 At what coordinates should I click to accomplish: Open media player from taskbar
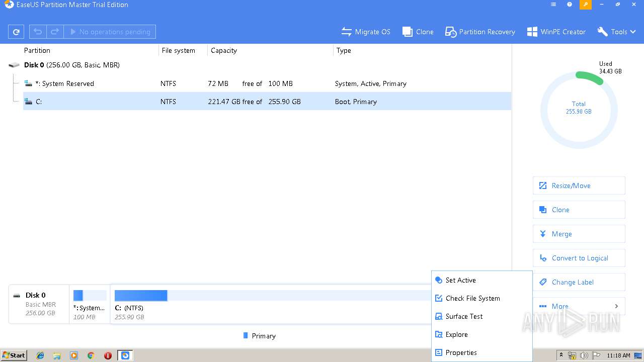(x=74, y=355)
